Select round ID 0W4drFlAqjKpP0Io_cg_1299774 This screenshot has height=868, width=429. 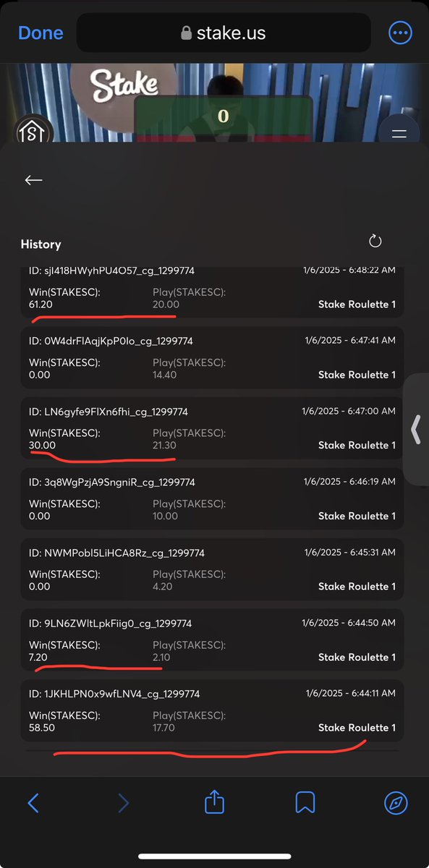[x=111, y=341]
